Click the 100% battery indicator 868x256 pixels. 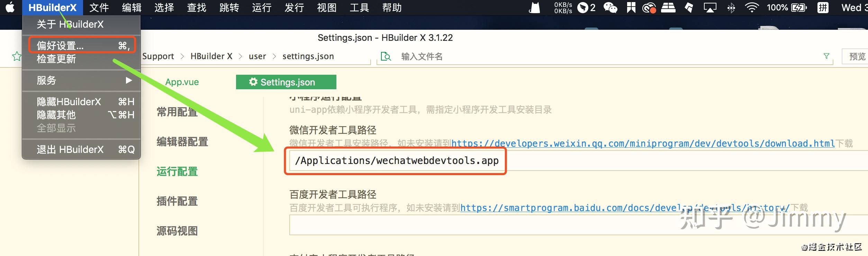point(787,8)
